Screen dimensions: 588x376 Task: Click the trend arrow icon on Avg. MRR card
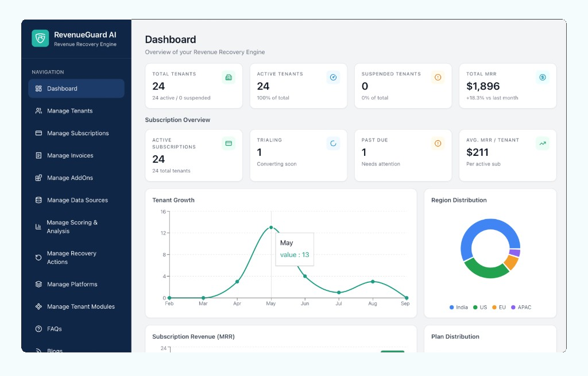pos(542,144)
